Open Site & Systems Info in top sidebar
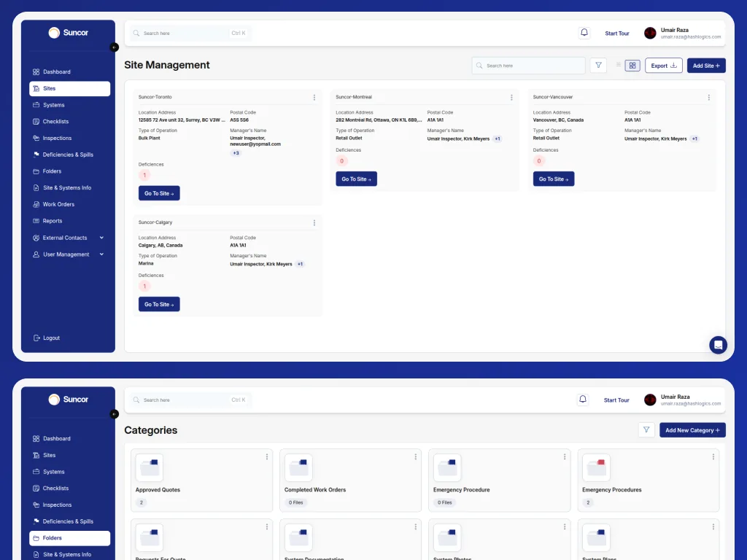The height and width of the screenshot is (560, 747). pyautogui.click(x=69, y=187)
